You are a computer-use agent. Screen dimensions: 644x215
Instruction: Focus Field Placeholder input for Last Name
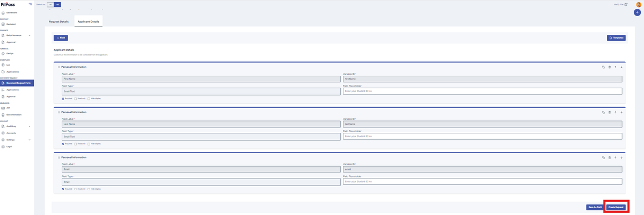click(x=482, y=137)
